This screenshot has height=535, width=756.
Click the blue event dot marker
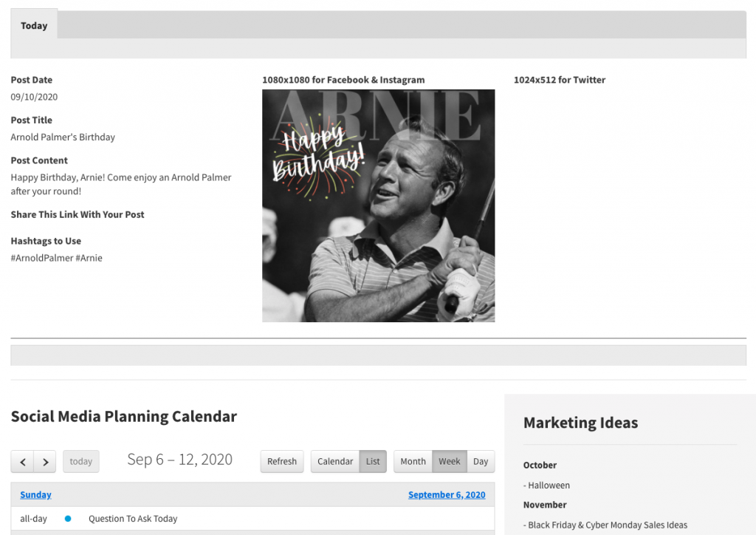pyautogui.click(x=68, y=519)
